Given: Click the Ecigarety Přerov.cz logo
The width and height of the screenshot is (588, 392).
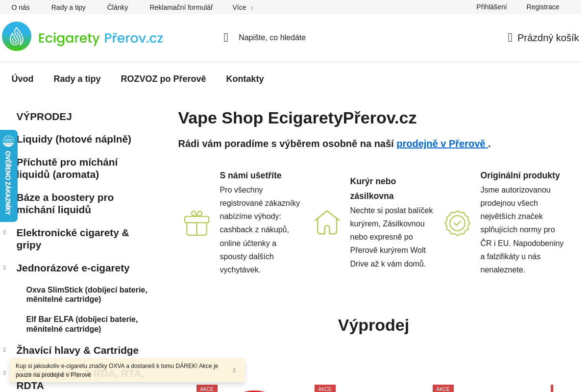Looking at the screenshot, I should pyautogui.click(x=82, y=37).
